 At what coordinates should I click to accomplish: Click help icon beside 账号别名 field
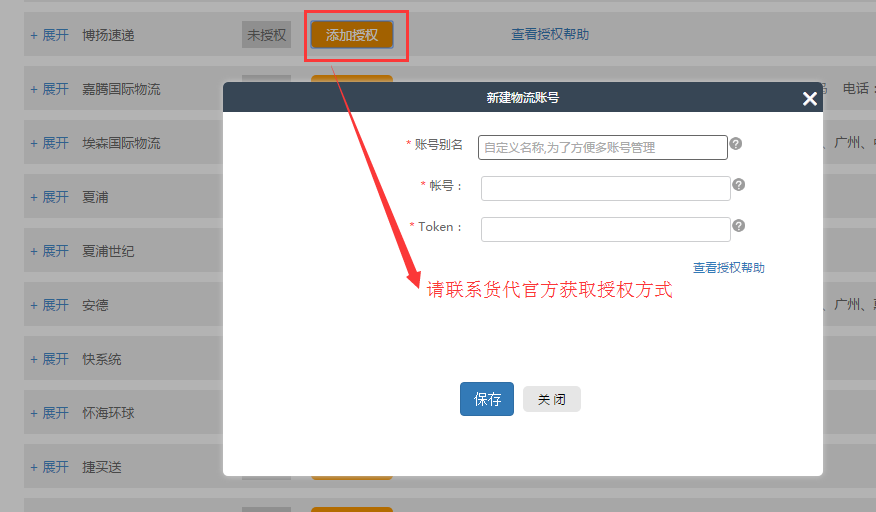[736, 144]
